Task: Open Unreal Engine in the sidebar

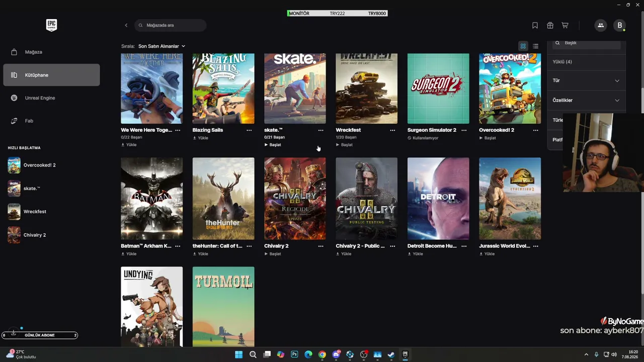Action: tap(51, 98)
